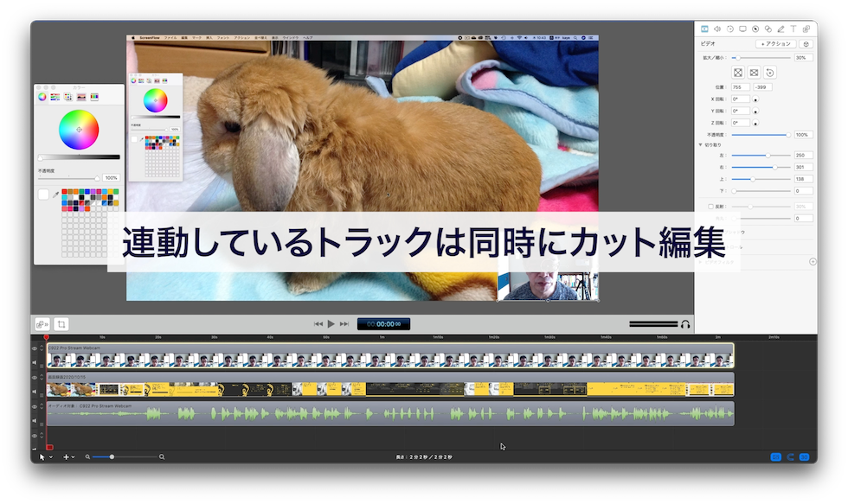848x504 pixels.
Task: Switch to the Screen Recording properties tab
Action: 742,29
